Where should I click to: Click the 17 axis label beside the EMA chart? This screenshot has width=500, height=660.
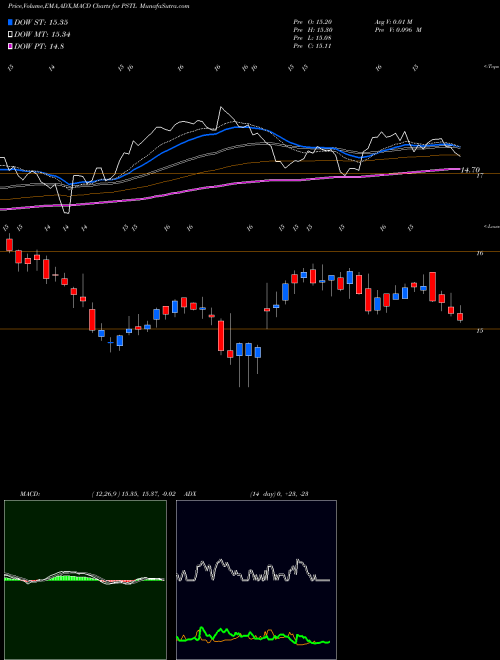(x=479, y=176)
